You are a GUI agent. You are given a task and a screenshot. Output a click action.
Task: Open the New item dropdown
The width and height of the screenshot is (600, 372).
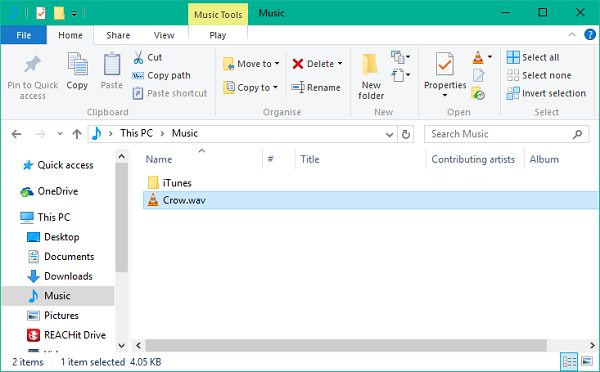click(x=401, y=57)
